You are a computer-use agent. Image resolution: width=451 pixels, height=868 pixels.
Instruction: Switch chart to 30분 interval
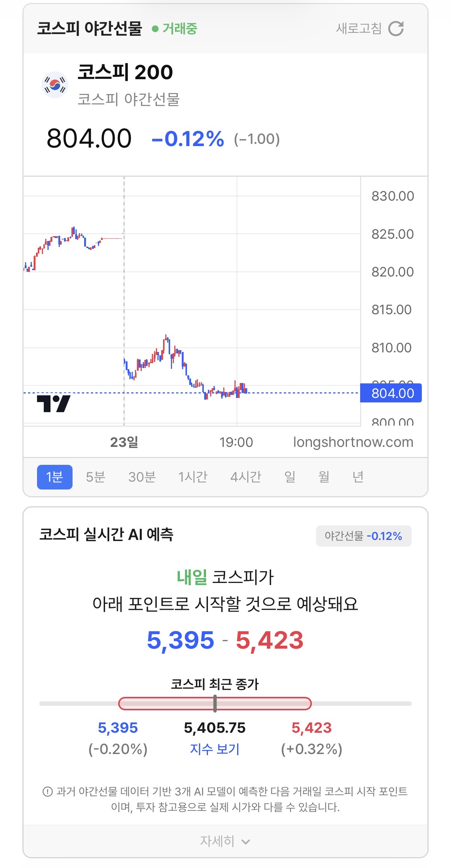(x=142, y=477)
